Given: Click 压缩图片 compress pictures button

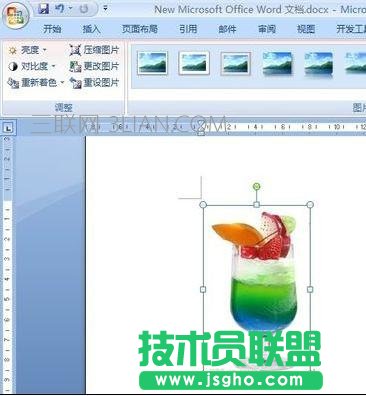Looking at the screenshot, I should pyautogui.click(x=94, y=50).
